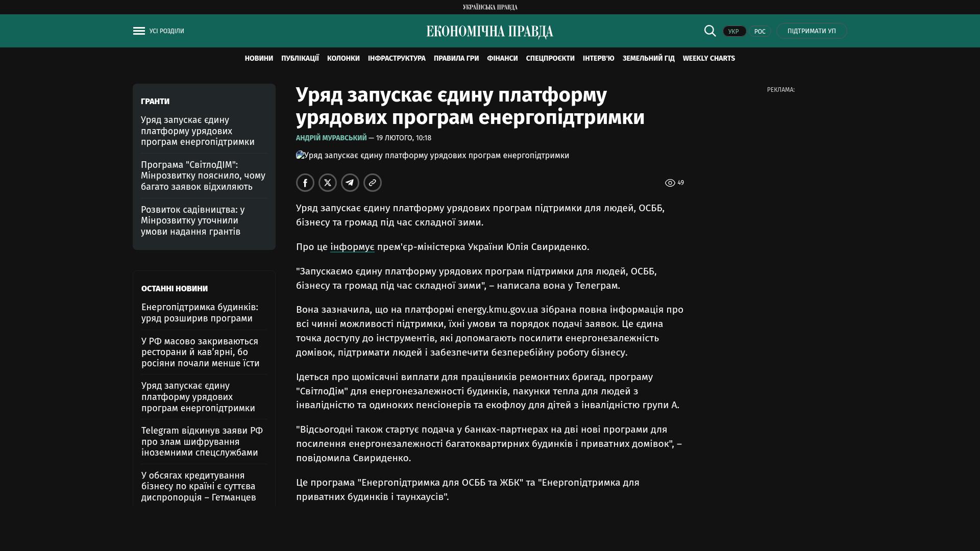Open author Андрій Муравський page
Viewport: 980px width, 551px height.
click(x=331, y=138)
